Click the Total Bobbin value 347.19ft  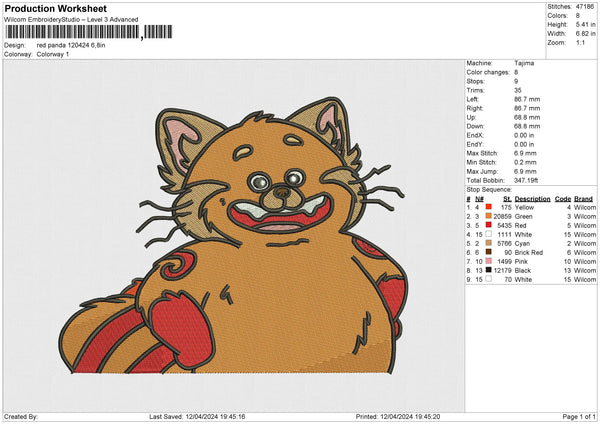[526, 180]
